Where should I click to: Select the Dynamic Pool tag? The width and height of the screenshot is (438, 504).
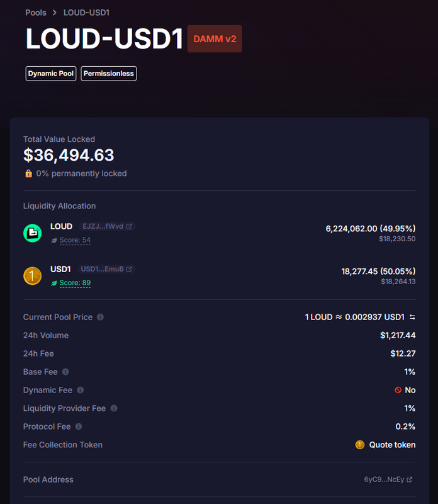(x=51, y=74)
